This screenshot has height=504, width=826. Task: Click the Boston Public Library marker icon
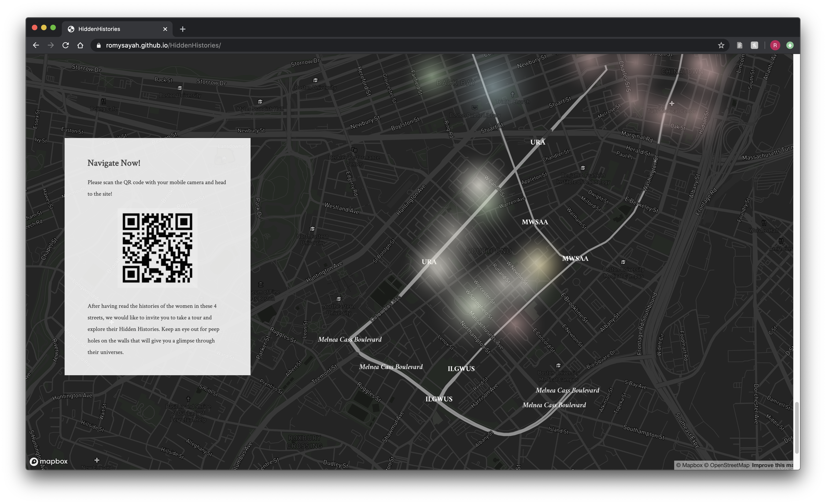click(475, 108)
